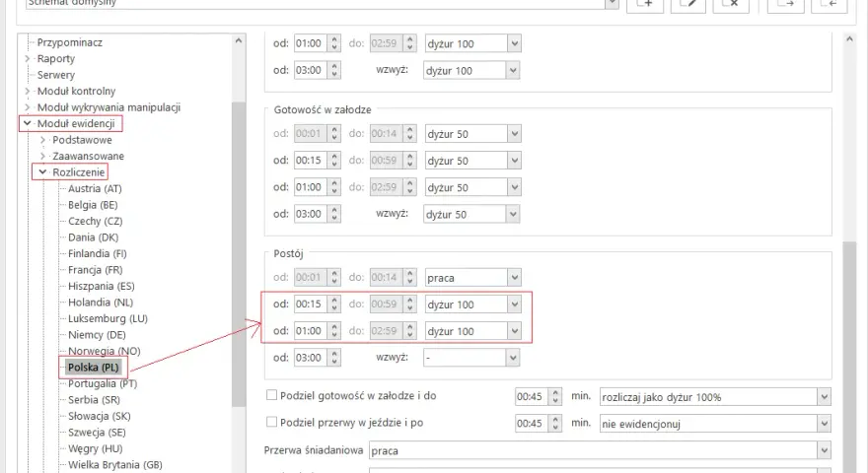Expand the Zaawansowane tree node
The image size is (868, 473).
tap(42, 156)
